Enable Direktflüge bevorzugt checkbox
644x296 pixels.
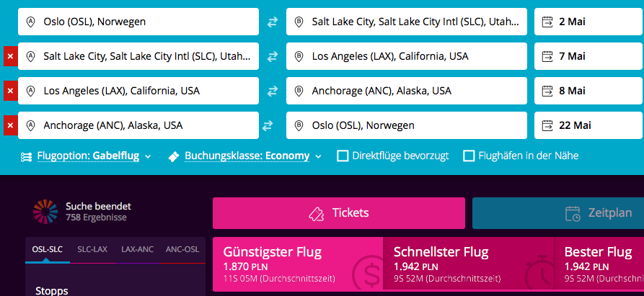pyautogui.click(x=343, y=156)
